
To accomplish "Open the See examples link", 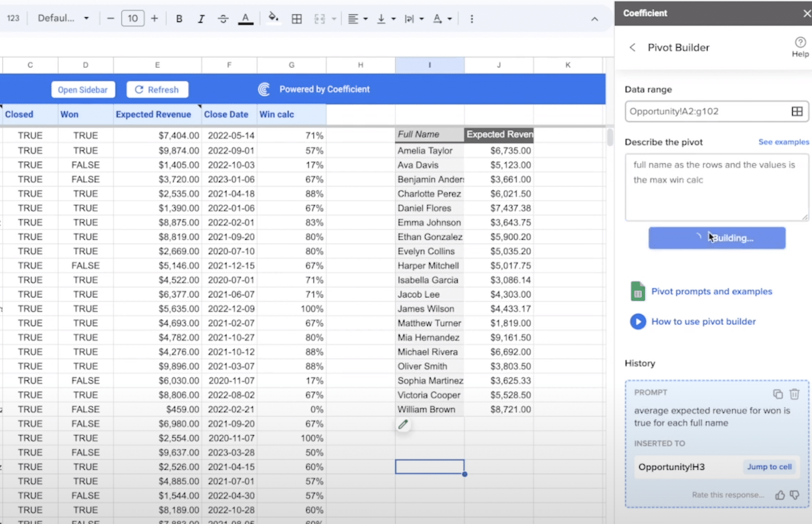I will tap(784, 142).
